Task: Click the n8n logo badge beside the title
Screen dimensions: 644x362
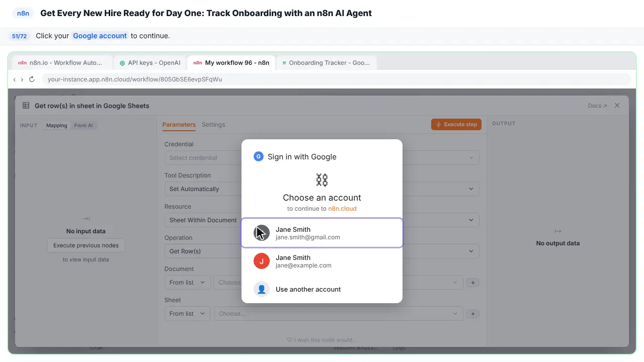Action: pyautogui.click(x=23, y=13)
